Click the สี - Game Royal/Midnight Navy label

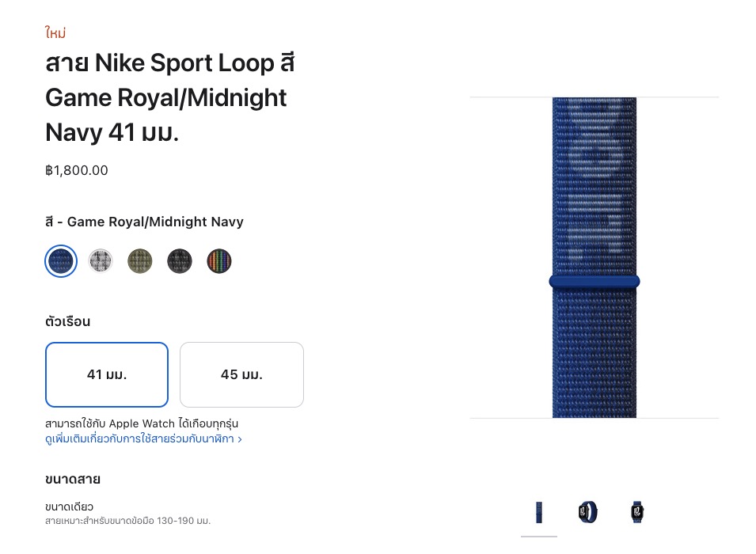[144, 222]
